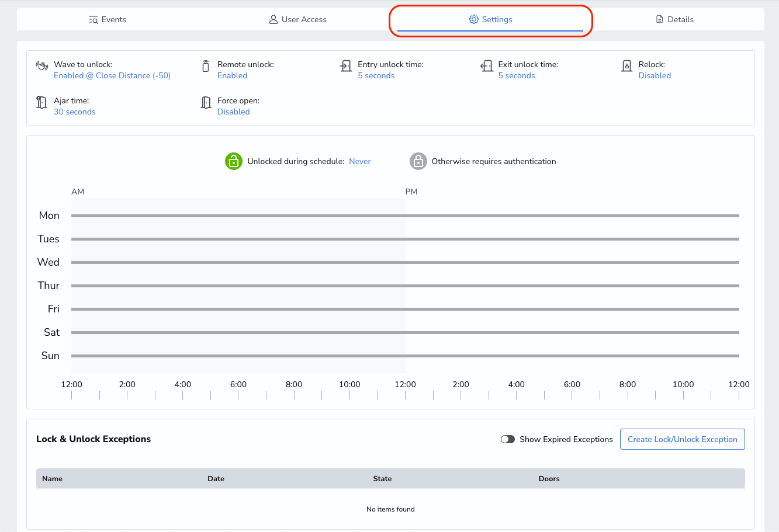Click the Mon schedule bar
The image size is (779, 532).
pyautogui.click(x=405, y=215)
